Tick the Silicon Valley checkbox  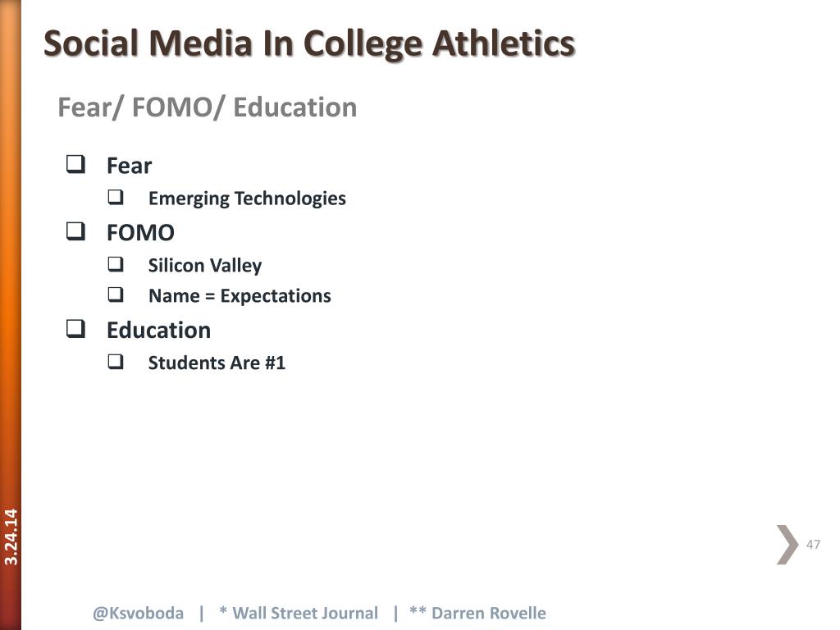(x=116, y=264)
